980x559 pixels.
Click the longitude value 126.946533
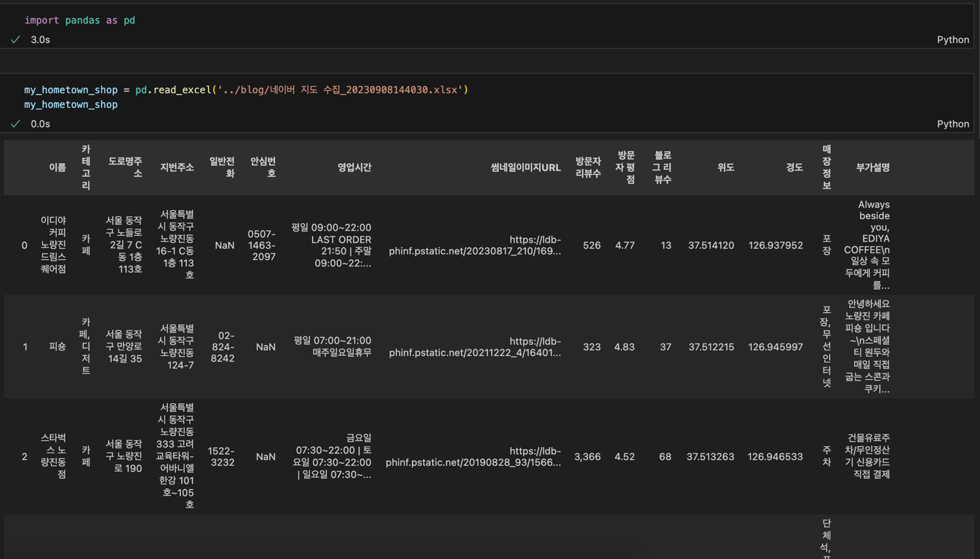pyautogui.click(x=776, y=457)
